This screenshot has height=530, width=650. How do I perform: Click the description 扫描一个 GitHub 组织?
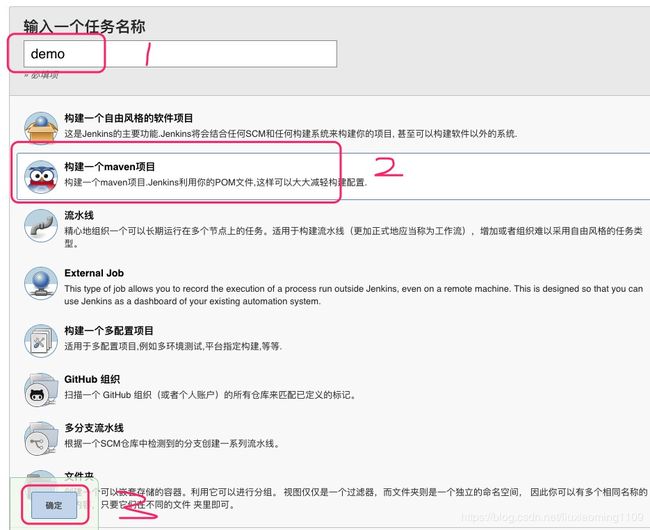210,395
